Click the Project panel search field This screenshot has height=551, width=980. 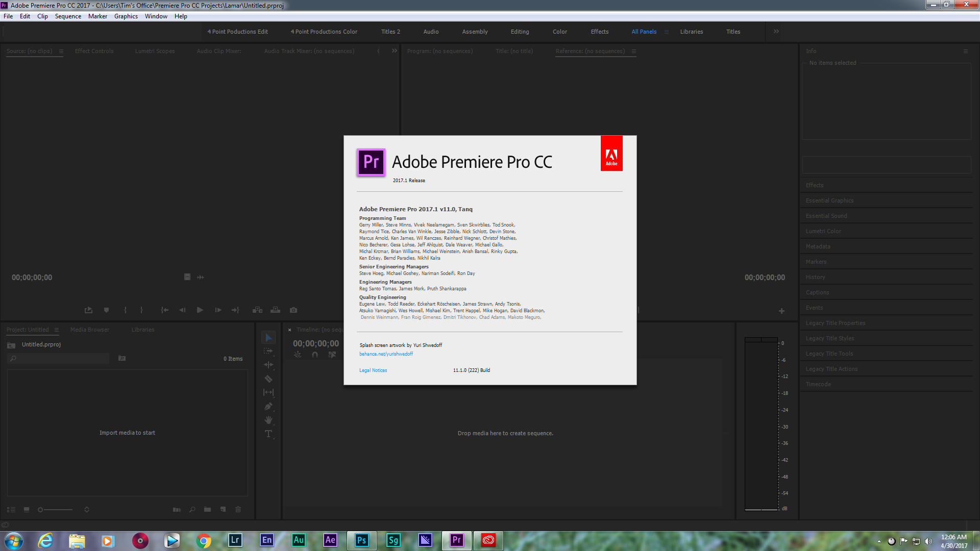click(59, 358)
